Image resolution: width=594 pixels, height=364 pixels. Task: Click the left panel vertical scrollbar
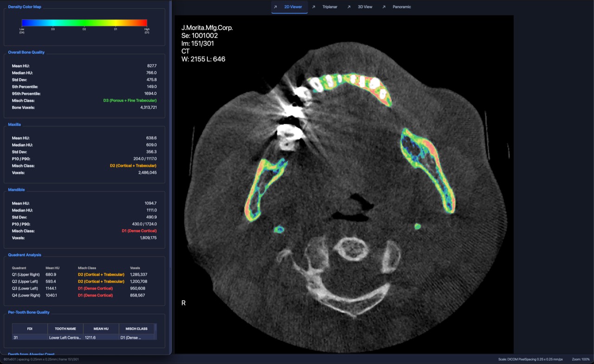pos(170,134)
